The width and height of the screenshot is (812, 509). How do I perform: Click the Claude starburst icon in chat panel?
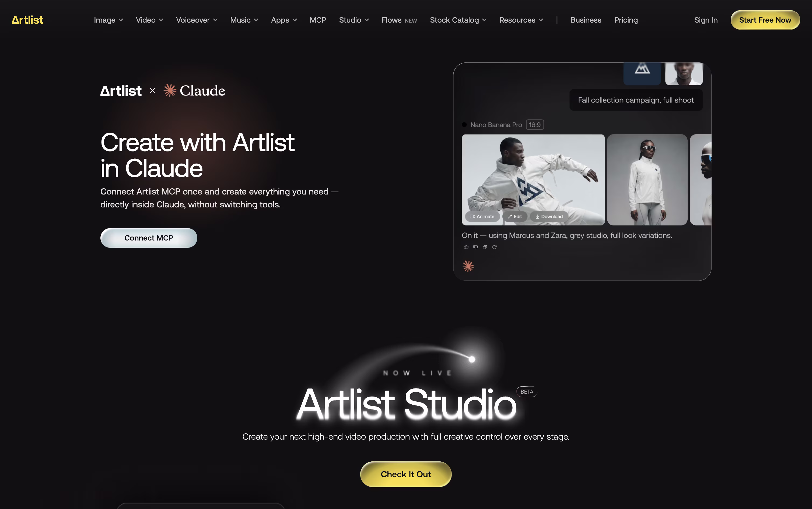(x=468, y=266)
